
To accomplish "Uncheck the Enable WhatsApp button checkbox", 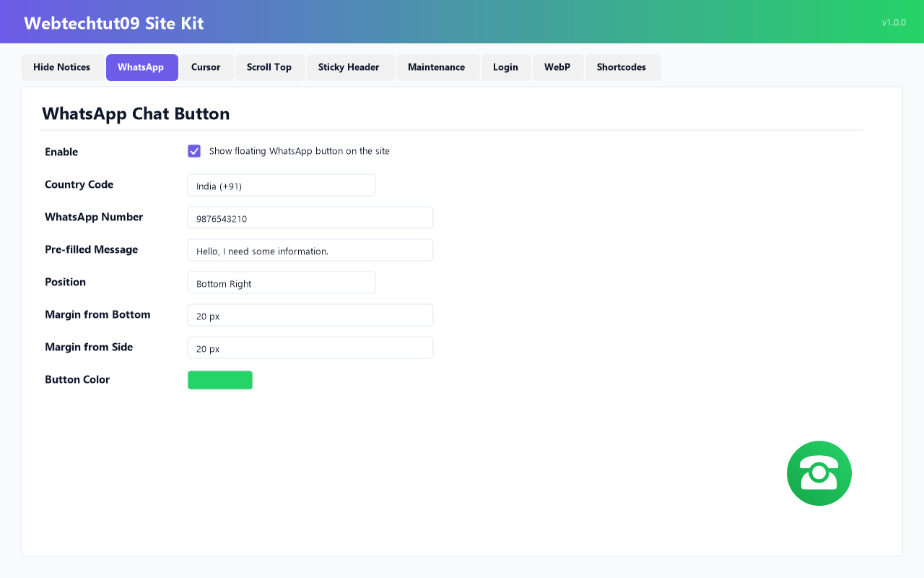I will 194,151.
